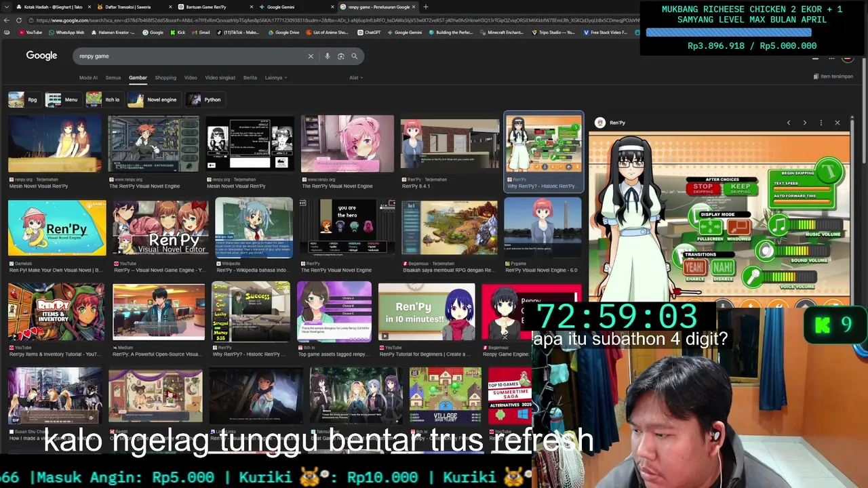
Task: Open TikTok bookmark
Action: tap(237, 33)
